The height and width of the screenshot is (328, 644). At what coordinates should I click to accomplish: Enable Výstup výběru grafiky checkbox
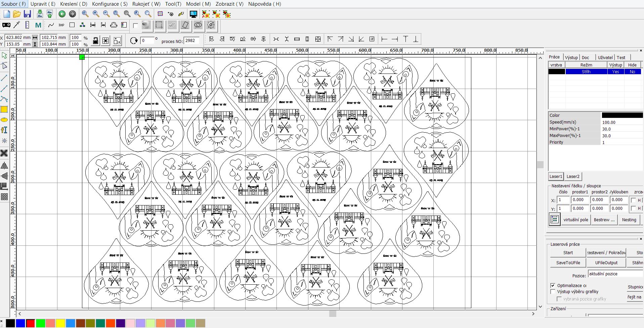point(553,291)
